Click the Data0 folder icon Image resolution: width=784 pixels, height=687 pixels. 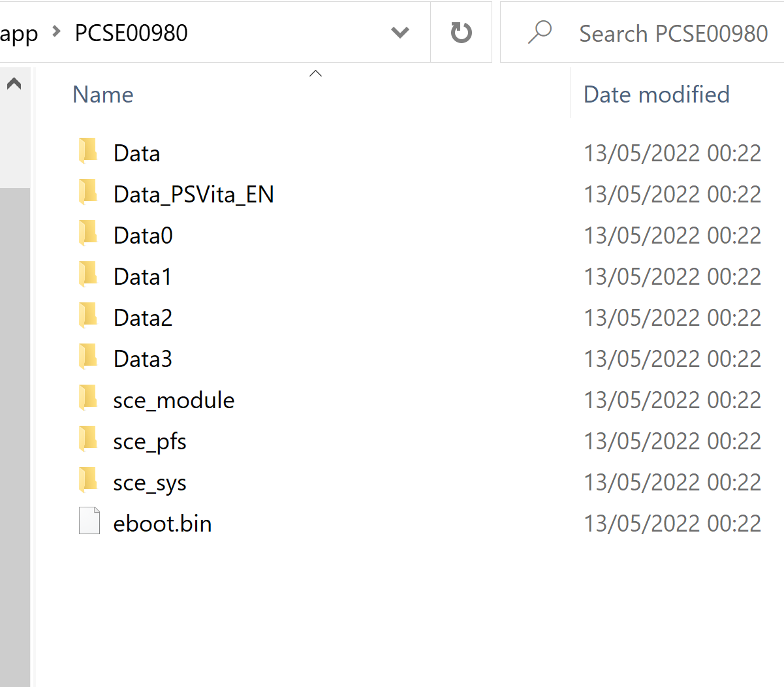(x=88, y=233)
